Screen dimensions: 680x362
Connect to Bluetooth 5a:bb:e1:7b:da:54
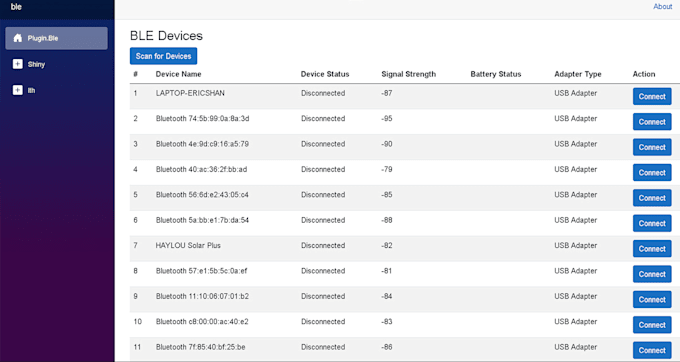click(x=652, y=223)
